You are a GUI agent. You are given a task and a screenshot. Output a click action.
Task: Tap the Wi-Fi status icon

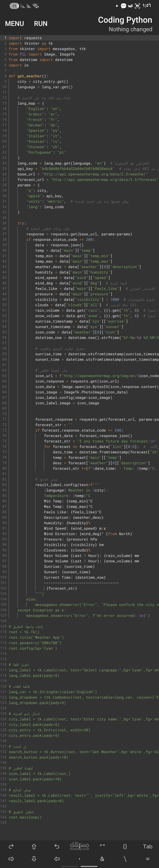tap(36, 6)
